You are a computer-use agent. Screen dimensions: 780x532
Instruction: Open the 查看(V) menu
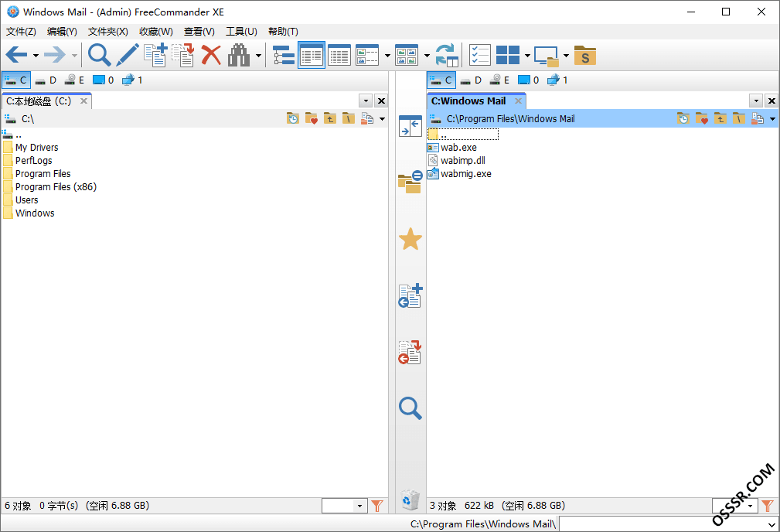199,32
